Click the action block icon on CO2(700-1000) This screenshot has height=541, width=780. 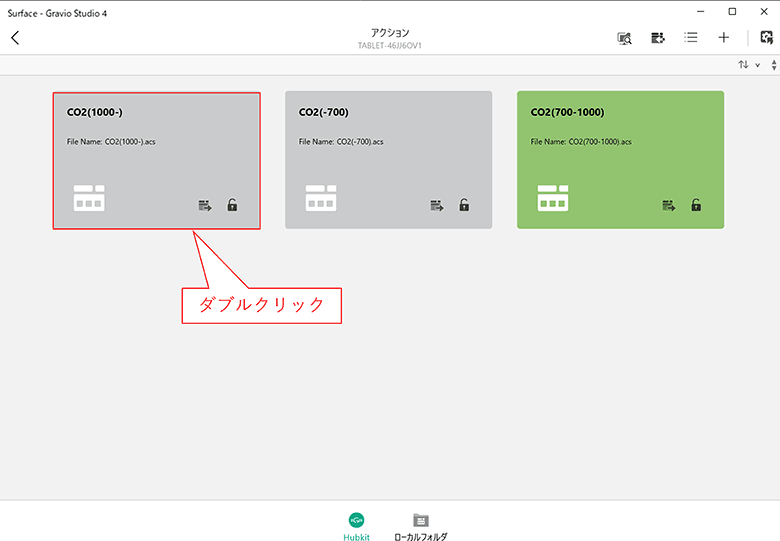click(x=553, y=198)
